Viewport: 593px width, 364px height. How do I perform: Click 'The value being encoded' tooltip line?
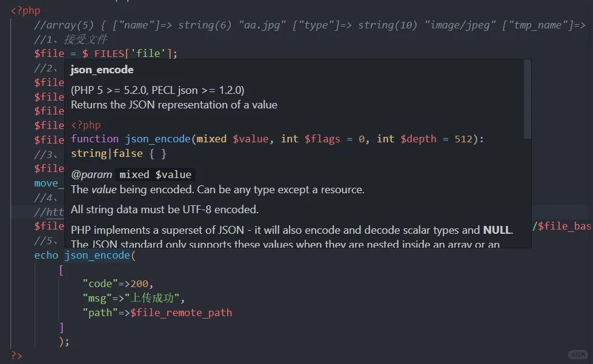tap(217, 190)
